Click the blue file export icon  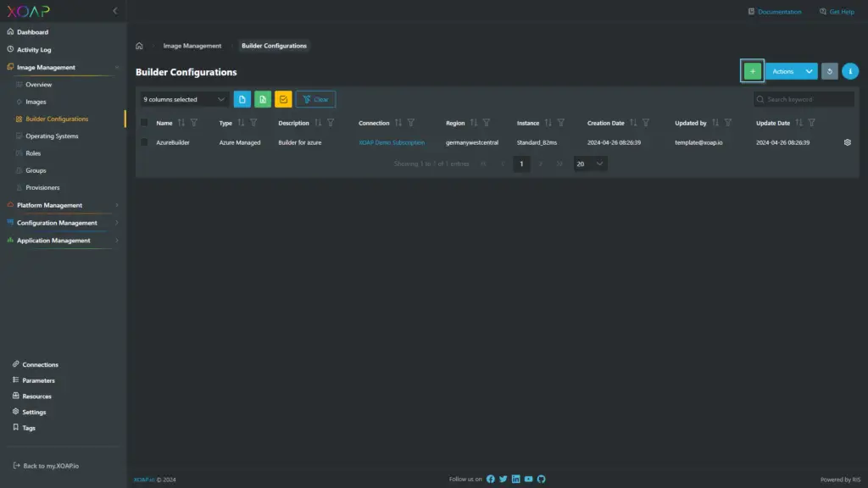(x=242, y=100)
